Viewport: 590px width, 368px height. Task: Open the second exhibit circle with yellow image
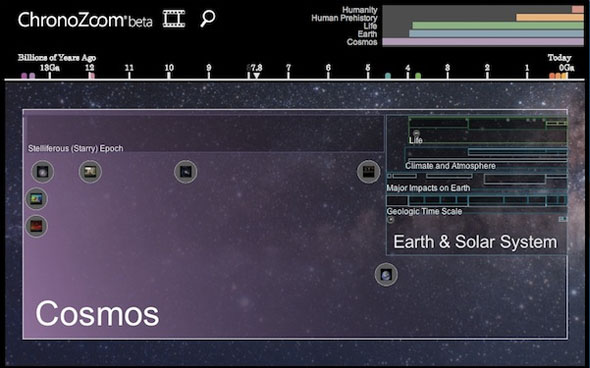[x=90, y=172]
